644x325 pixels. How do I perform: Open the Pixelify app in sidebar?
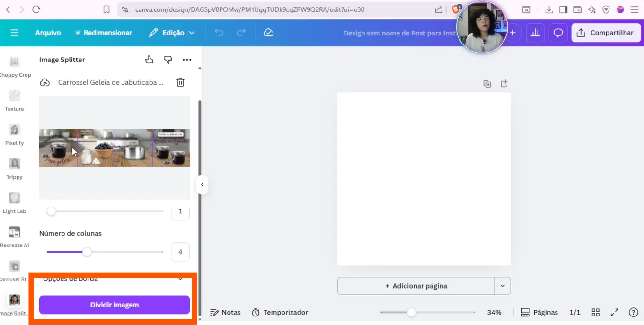click(15, 134)
